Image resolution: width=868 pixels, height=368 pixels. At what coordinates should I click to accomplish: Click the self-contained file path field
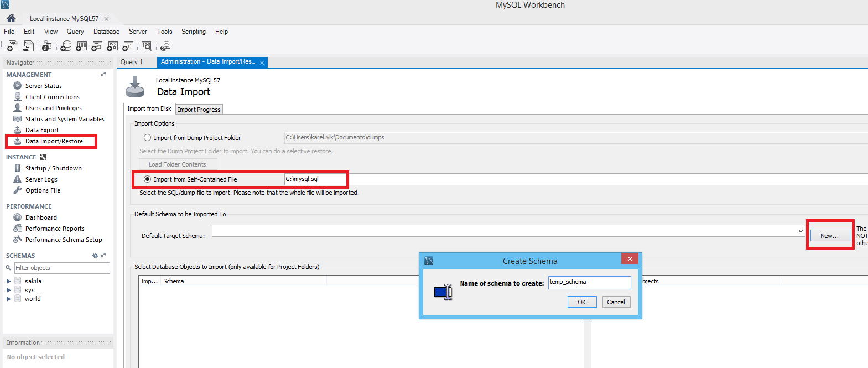pos(576,179)
